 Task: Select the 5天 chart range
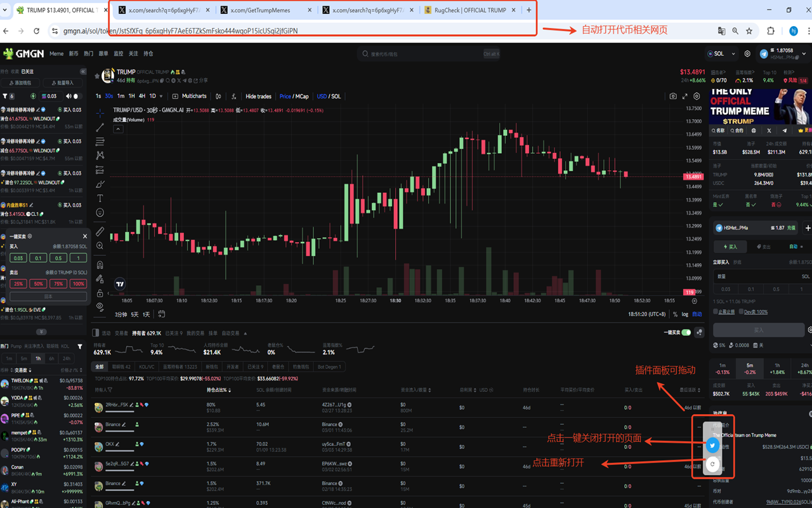[x=134, y=314]
